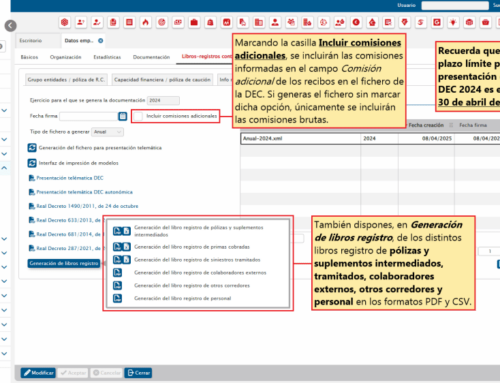Click the shopping bag toolbar icon
The width and height of the screenshot is (500, 383).
tap(210, 22)
